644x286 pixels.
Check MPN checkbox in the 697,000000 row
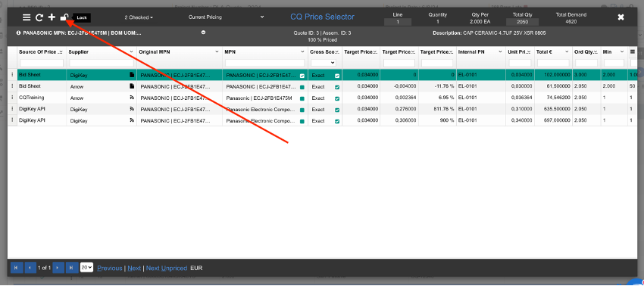coord(302,122)
